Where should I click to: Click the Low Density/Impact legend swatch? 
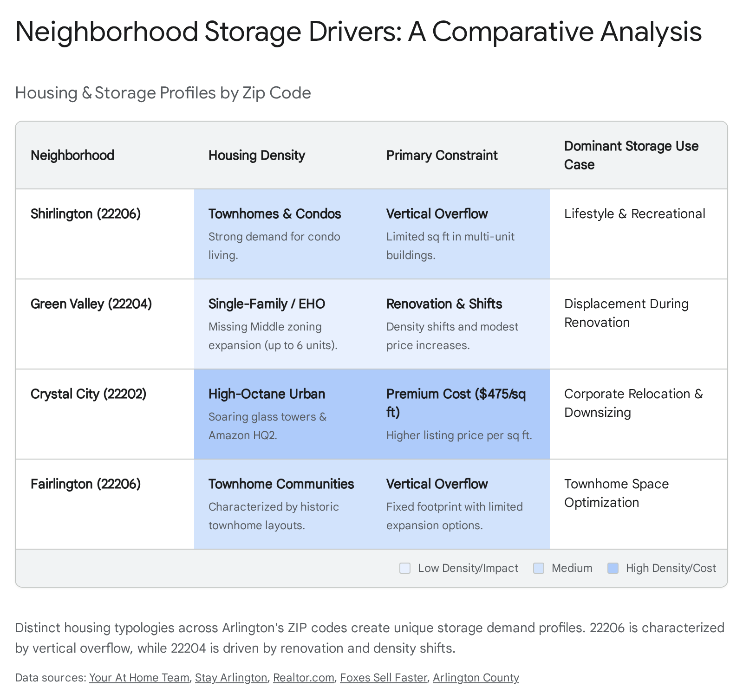[x=405, y=568]
